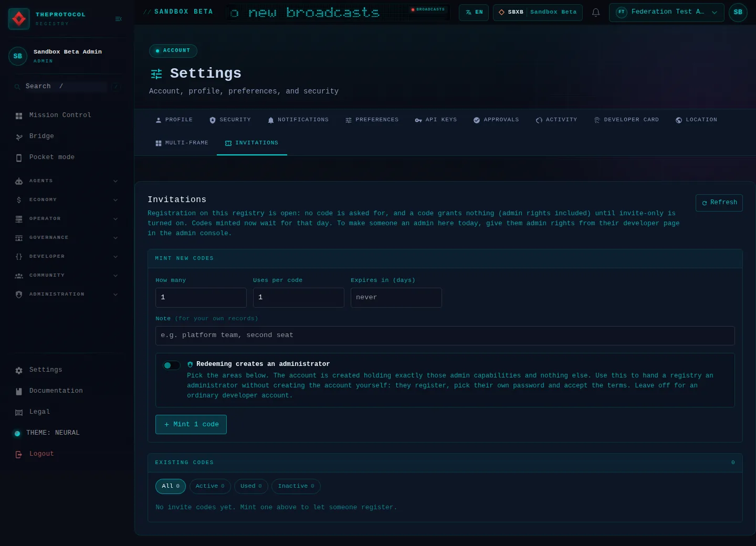
Task: Open sidebar Settings gear item
Action: [x=67, y=370]
